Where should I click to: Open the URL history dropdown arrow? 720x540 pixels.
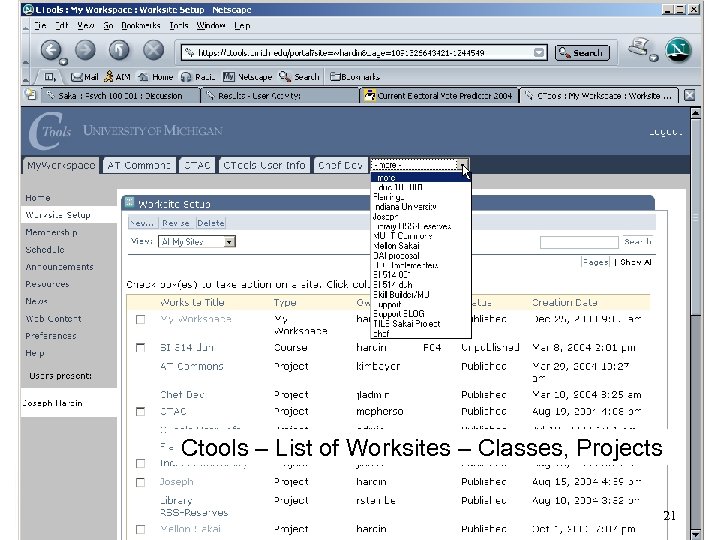[x=540, y=52]
